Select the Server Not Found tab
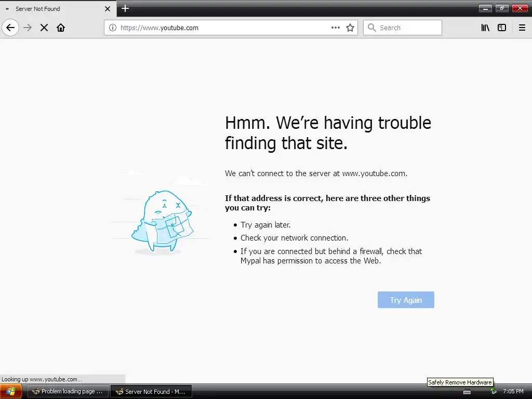The height and width of the screenshot is (399, 532). coord(58,9)
